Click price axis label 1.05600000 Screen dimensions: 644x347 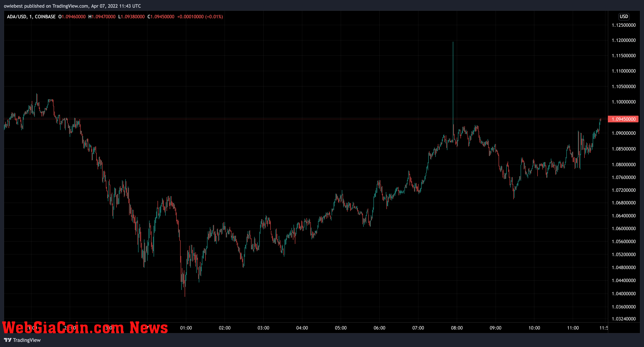pos(624,242)
